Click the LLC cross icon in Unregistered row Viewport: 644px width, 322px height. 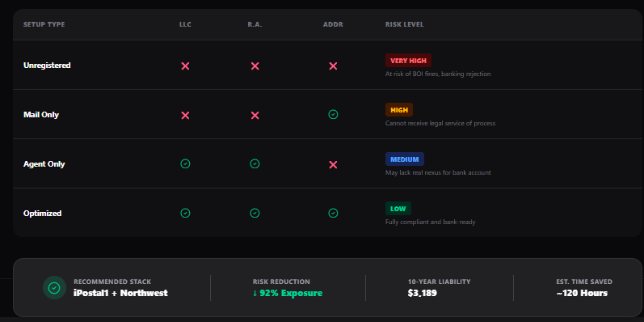coord(185,66)
